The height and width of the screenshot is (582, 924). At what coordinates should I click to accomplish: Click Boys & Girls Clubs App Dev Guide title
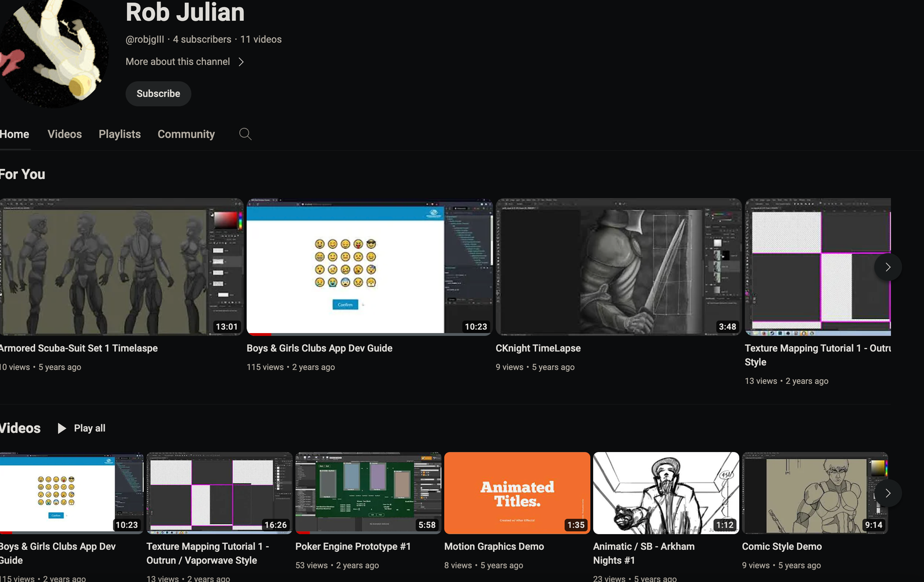319,348
